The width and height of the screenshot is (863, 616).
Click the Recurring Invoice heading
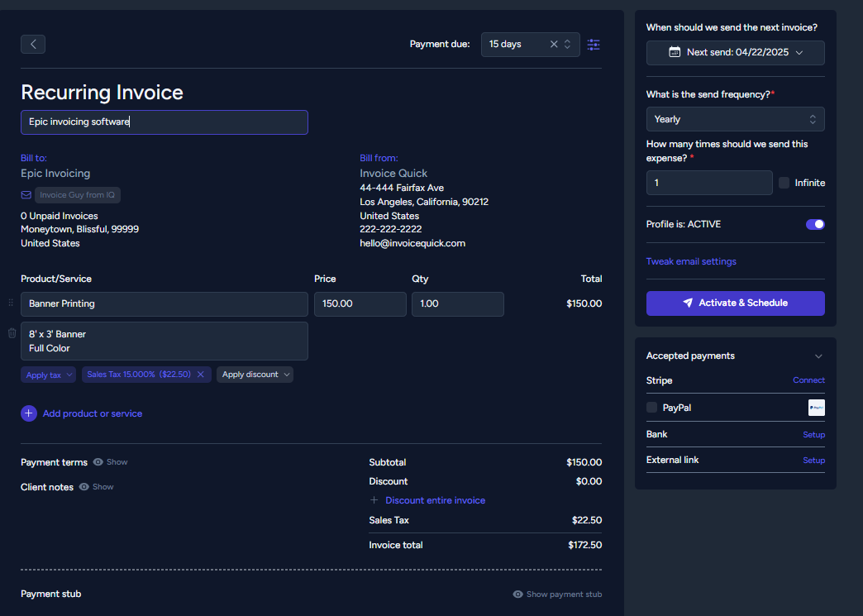pyautogui.click(x=102, y=93)
